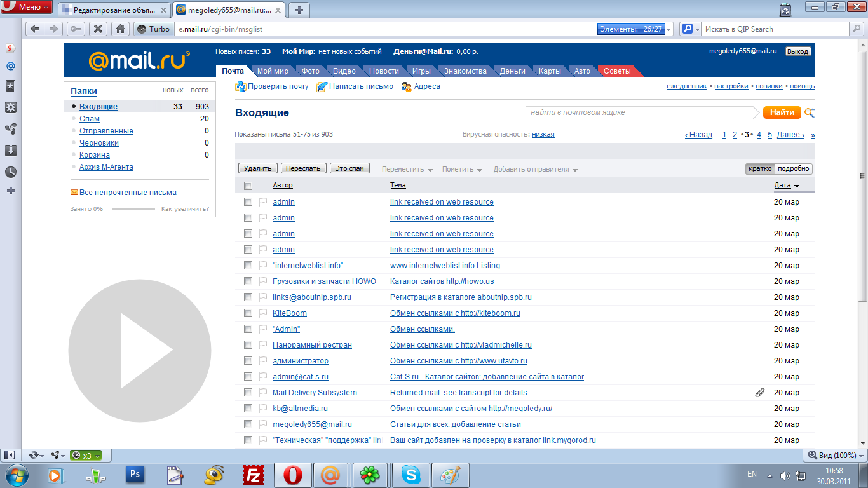Click the password wand key icon
This screenshot has height=488, width=868.
coord(76,29)
